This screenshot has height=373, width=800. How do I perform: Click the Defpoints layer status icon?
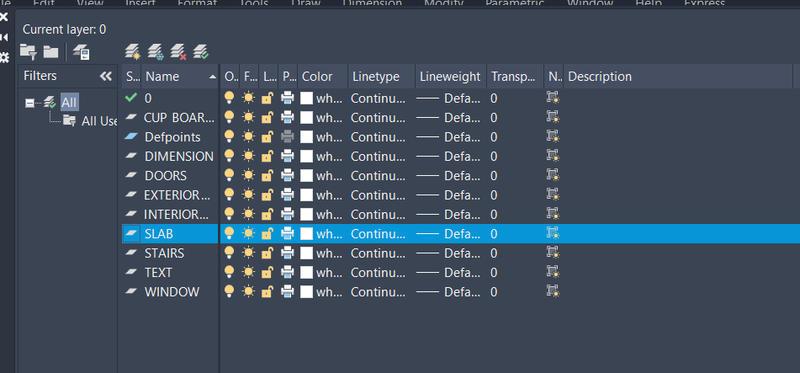click(132, 137)
